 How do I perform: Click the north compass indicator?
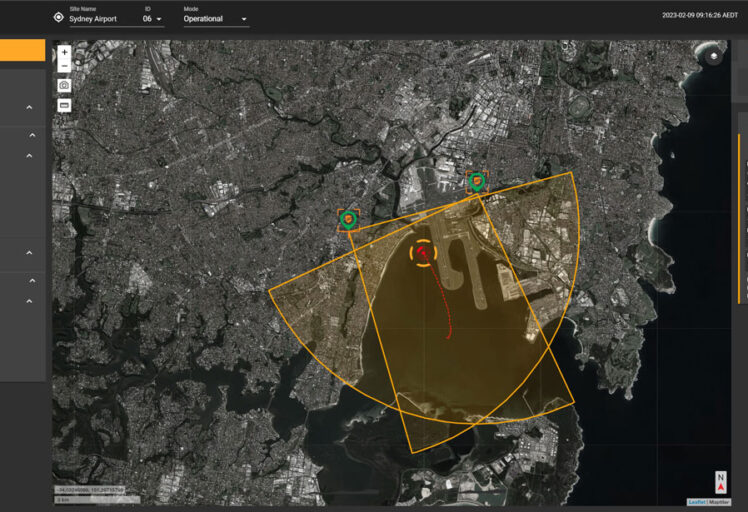click(x=721, y=481)
